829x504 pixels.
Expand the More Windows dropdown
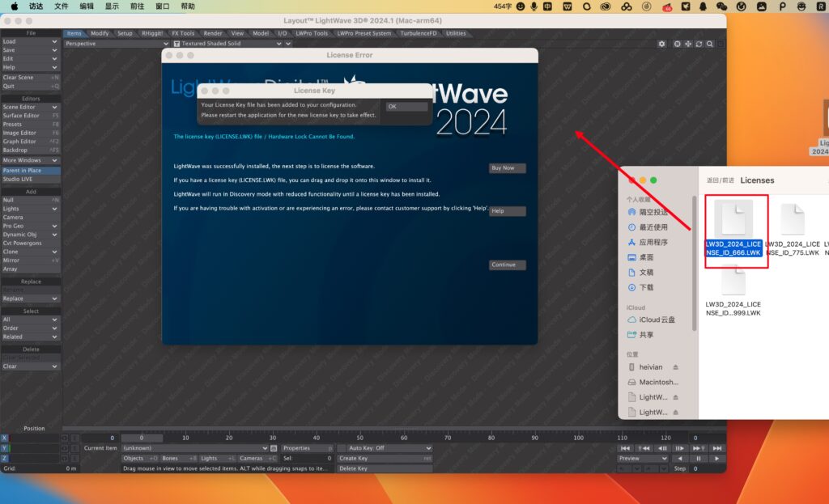29,159
